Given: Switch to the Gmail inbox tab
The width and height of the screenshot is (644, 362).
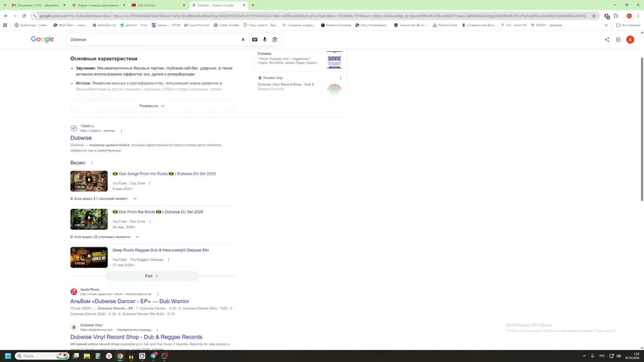Looking at the screenshot, I should tap(39, 5).
